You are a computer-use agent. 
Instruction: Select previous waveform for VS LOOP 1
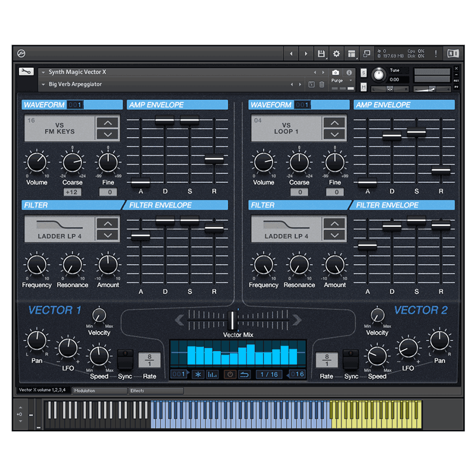pos(335,123)
